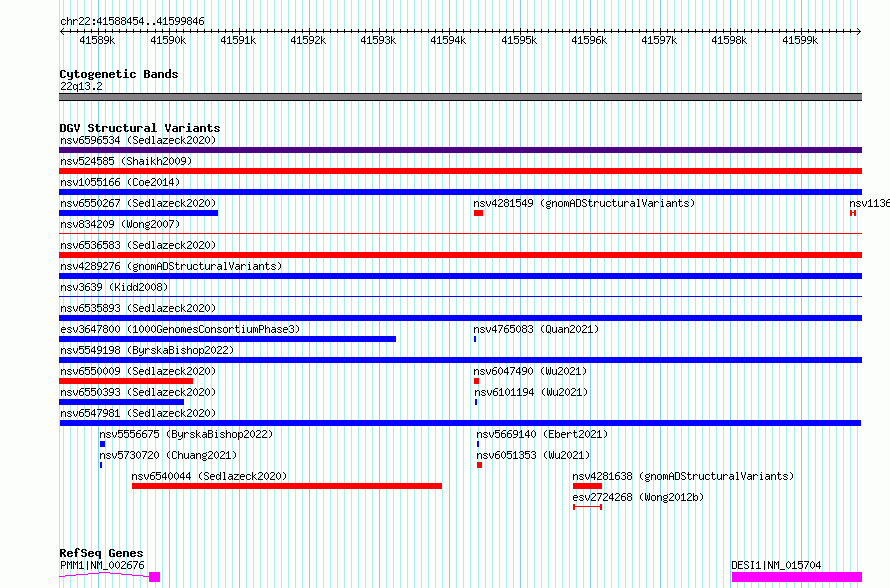Click nsv6535893 (Sedlazeck2020) label

point(138,308)
